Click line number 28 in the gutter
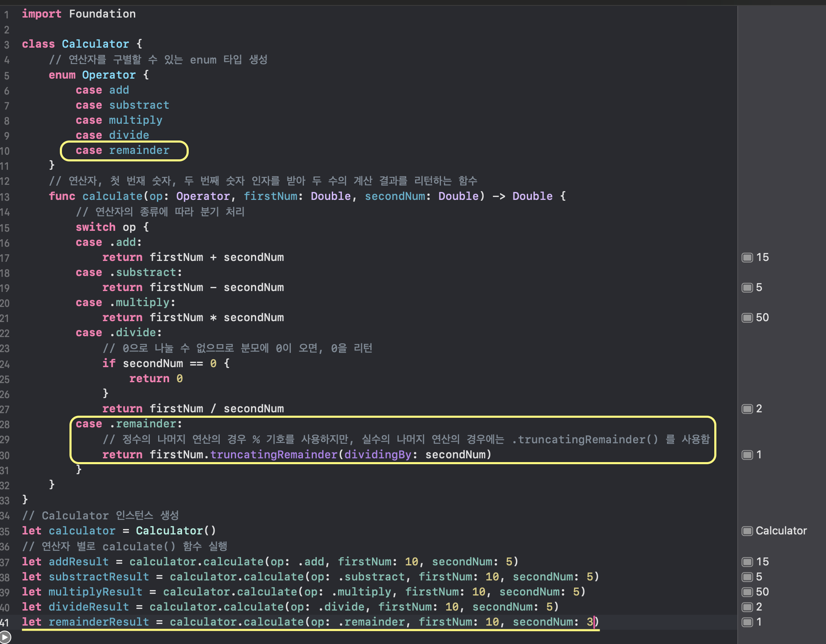 click(x=5, y=424)
